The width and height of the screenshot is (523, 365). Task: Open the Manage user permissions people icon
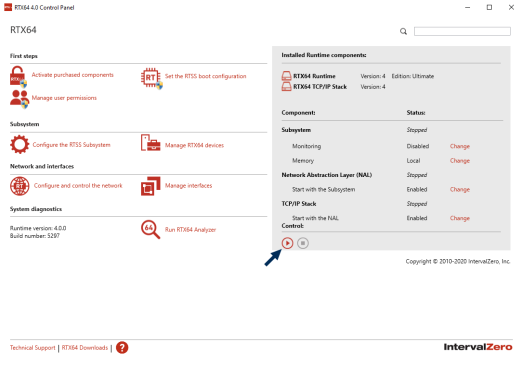coord(19,99)
